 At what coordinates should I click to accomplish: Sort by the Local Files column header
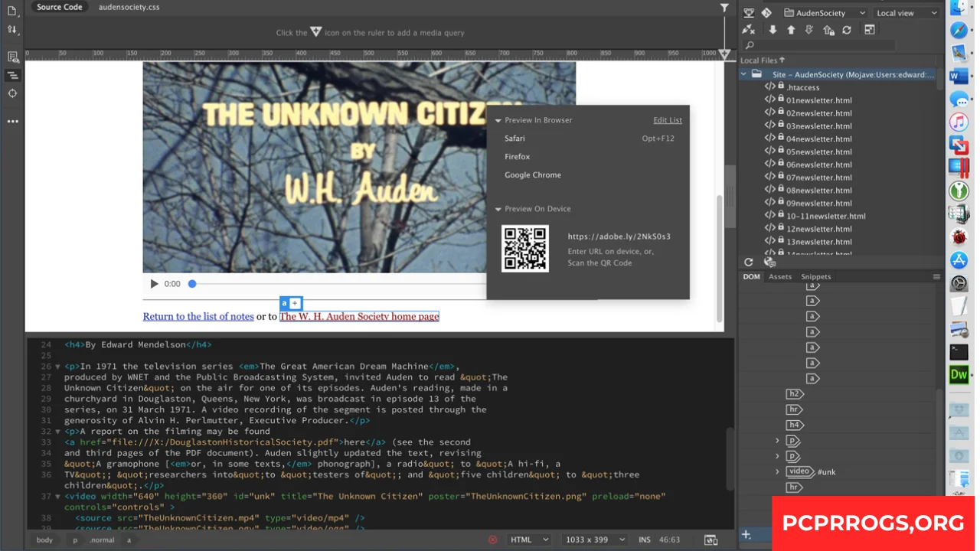[x=763, y=60]
